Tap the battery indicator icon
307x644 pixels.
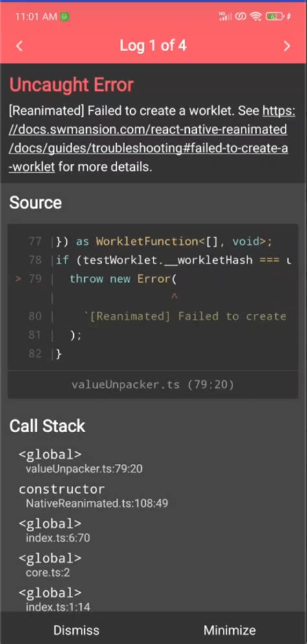coord(274,16)
